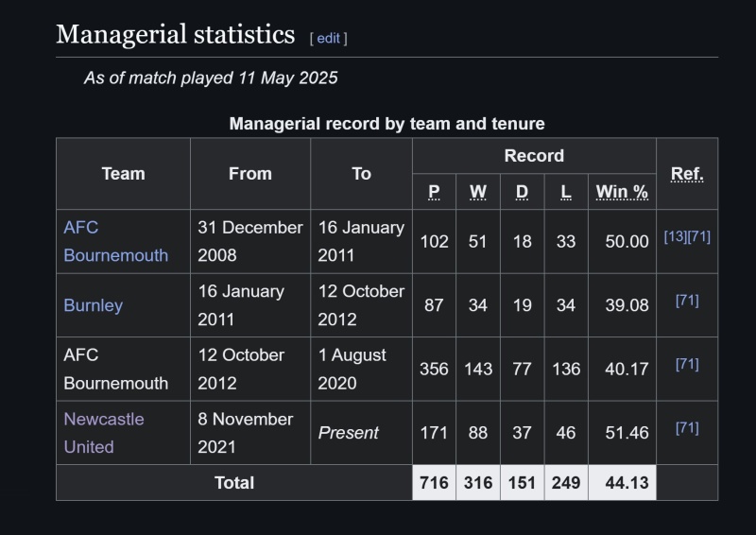Image resolution: width=756 pixels, height=535 pixels.
Task: Click the 'Ref.' column header
Action: click(x=687, y=174)
